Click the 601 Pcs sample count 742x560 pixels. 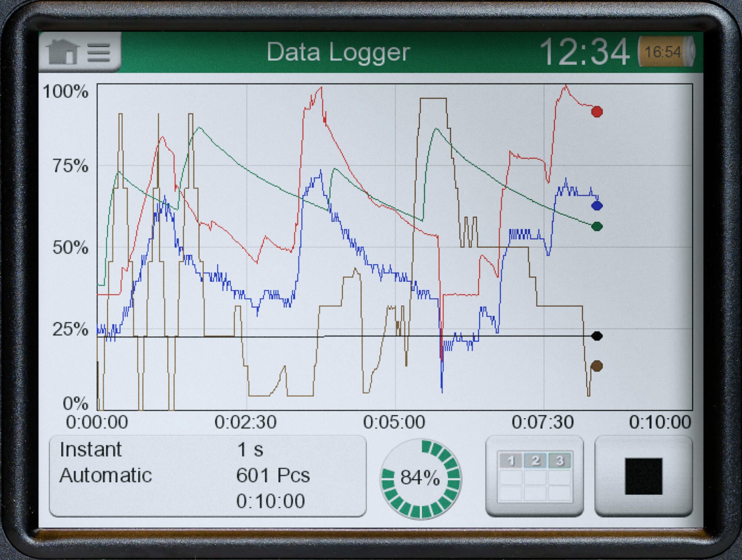tap(273, 475)
